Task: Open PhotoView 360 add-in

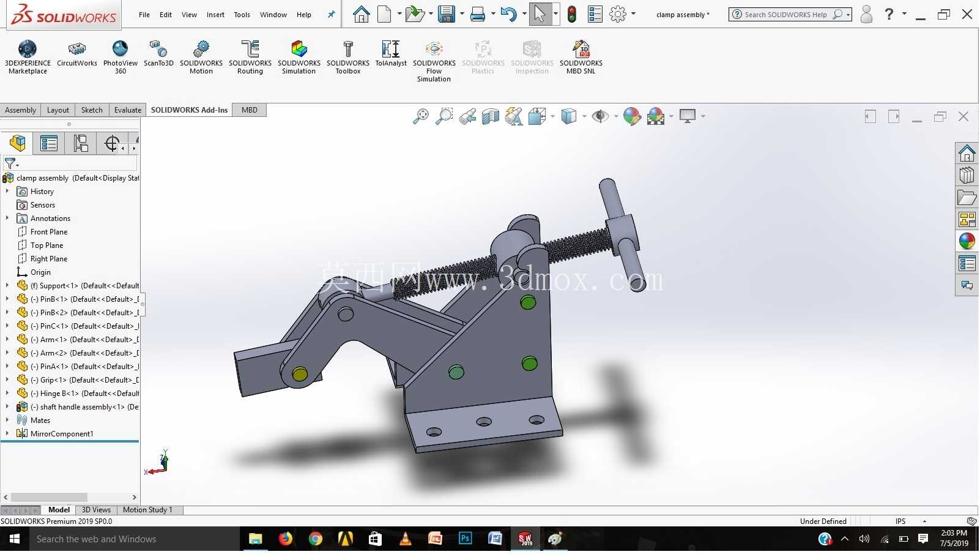Action: 121,58
